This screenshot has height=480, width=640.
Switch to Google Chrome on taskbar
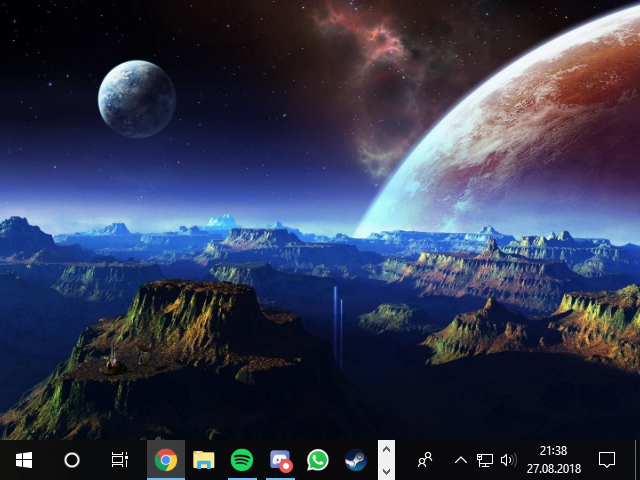tap(166, 460)
